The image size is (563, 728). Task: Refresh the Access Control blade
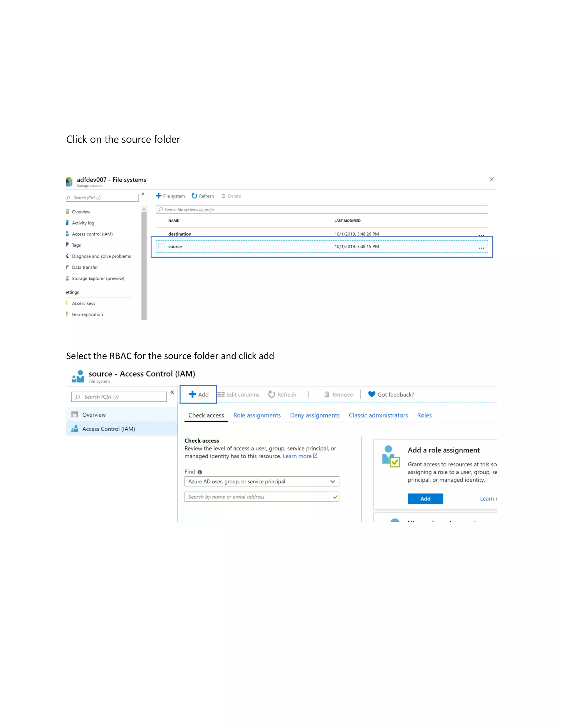coord(282,395)
